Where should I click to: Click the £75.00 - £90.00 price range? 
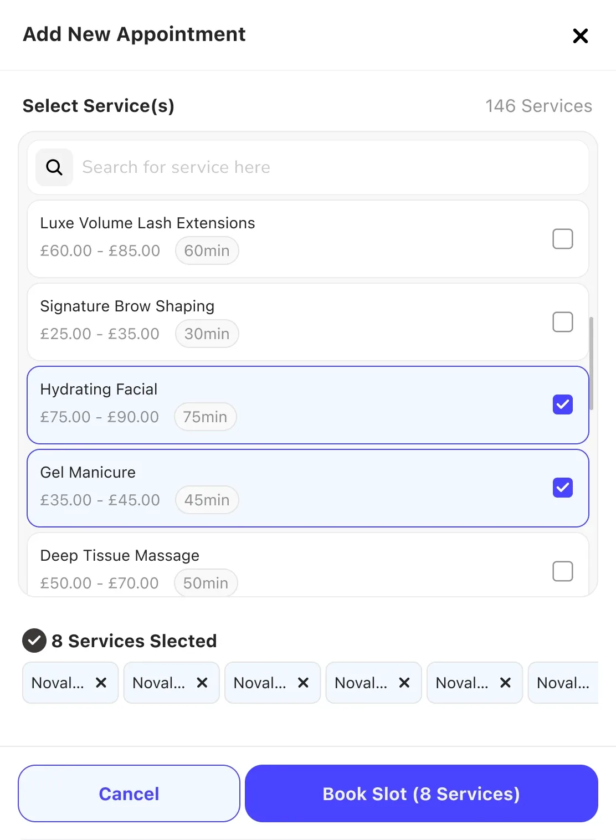[100, 417]
